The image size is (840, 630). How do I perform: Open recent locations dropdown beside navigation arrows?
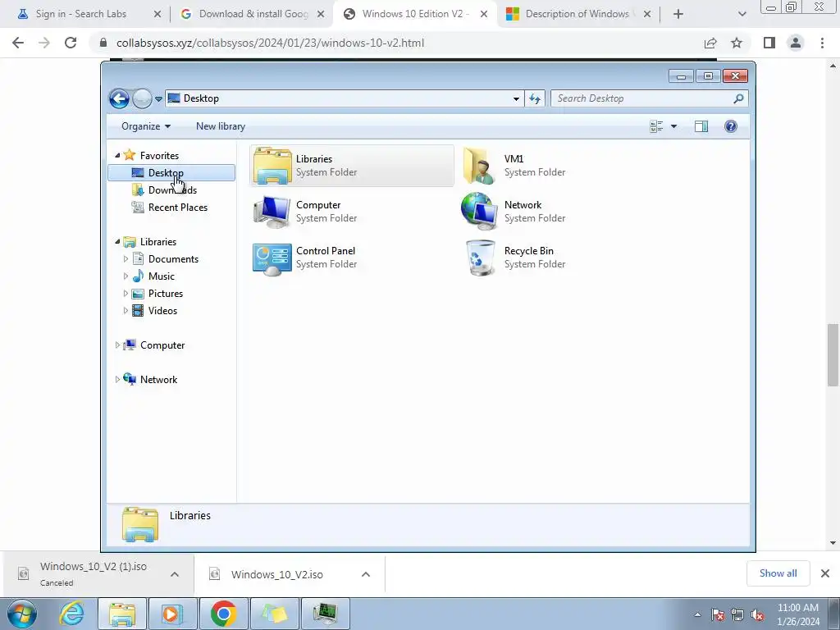(158, 99)
